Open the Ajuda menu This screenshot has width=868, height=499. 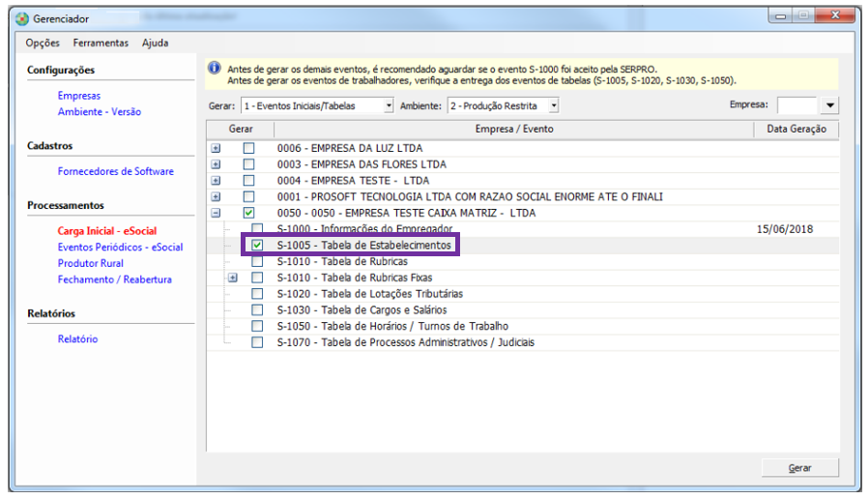155,43
